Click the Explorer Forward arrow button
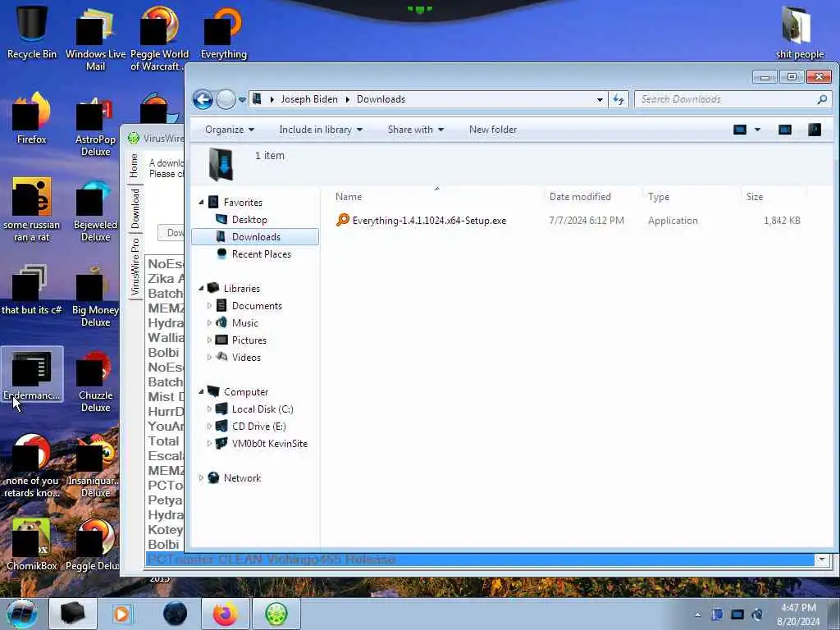840x630 pixels. click(226, 99)
